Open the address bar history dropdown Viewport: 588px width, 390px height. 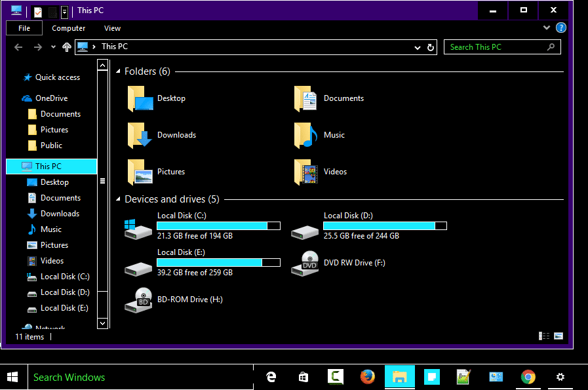418,48
